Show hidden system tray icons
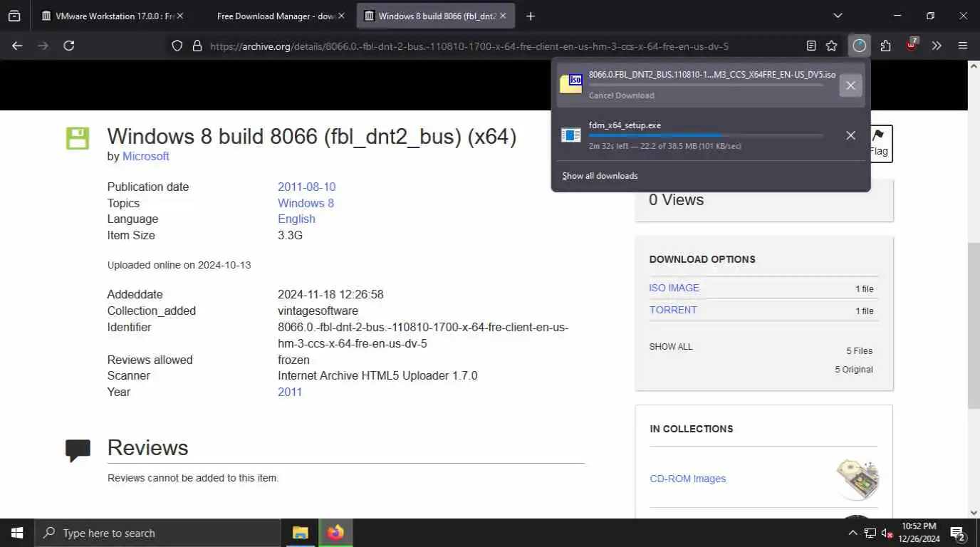The width and height of the screenshot is (980, 547). pos(853,533)
